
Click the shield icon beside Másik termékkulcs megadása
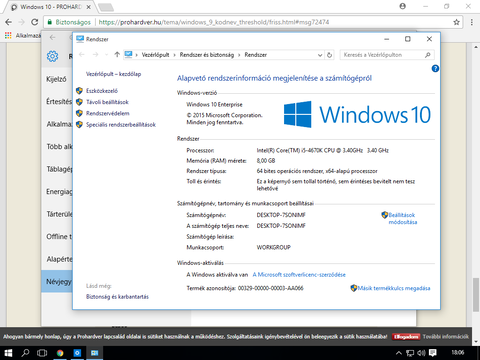[x=354, y=288]
